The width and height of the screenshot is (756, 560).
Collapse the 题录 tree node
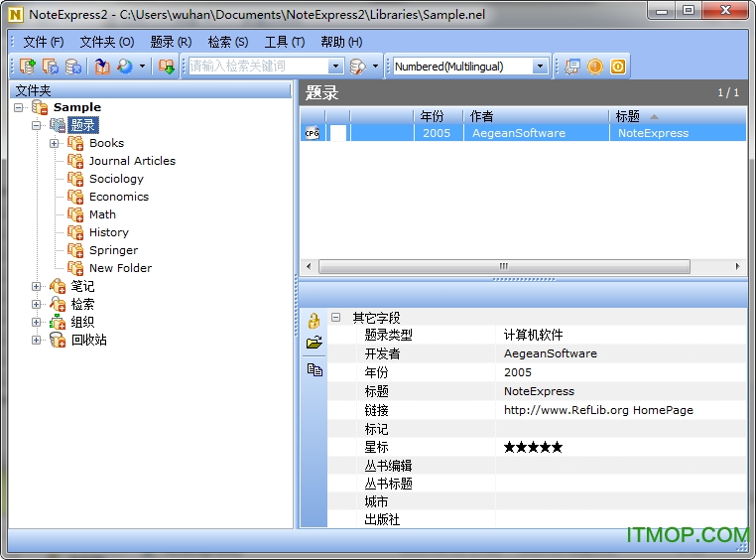click(x=36, y=125)
